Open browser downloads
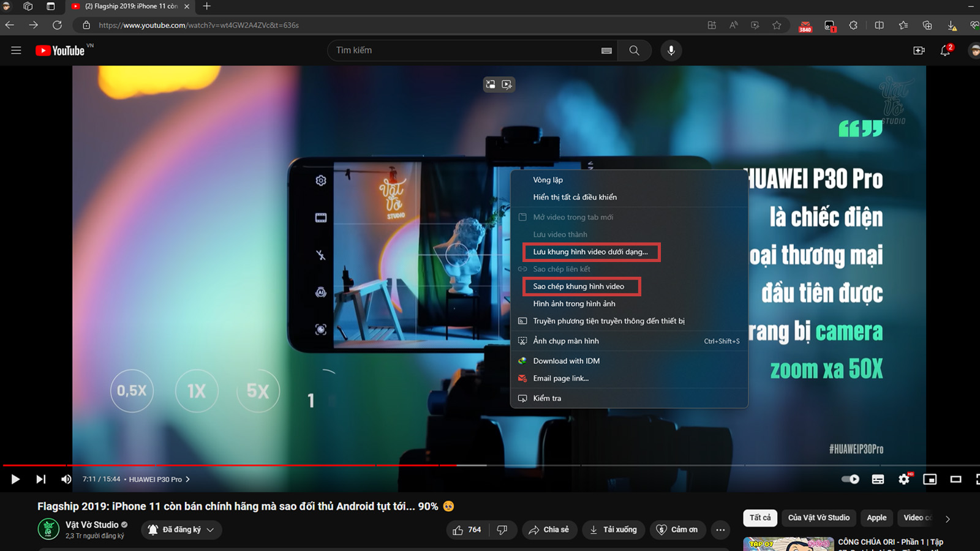This screenshot has height=551, width=980. (x=952, y=25)
